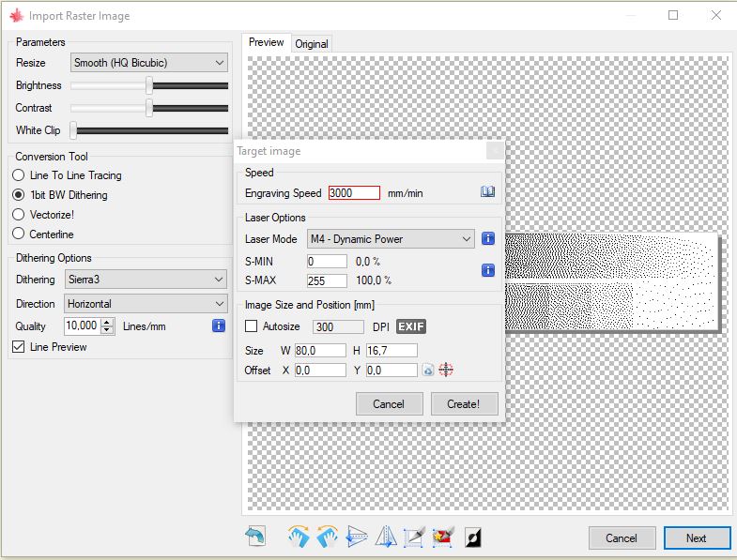Click the Size W width field

point(320,351)
